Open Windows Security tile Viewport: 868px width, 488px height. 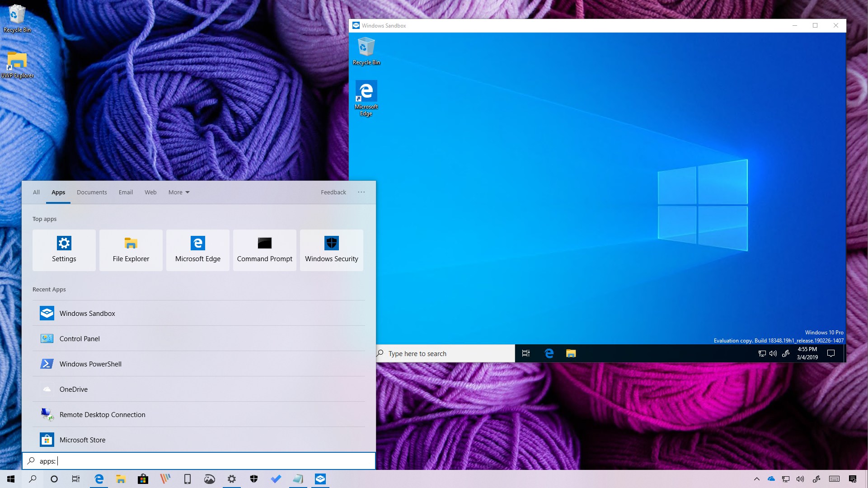click(x=331, y=250)
